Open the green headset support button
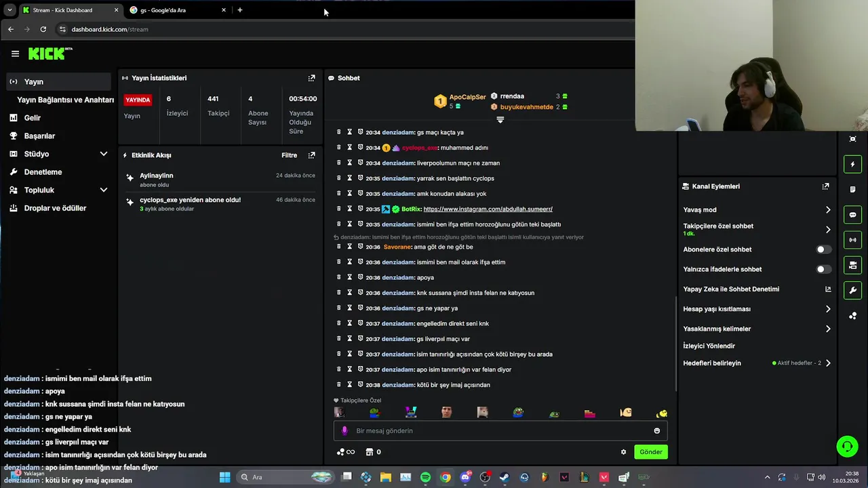This screenshot has height=488, width=868. click(846, 447)
